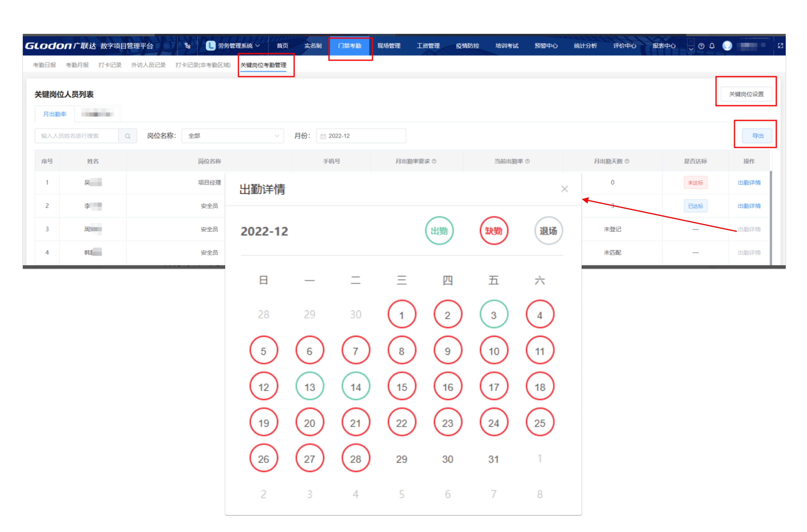The height and width of the screenshot is (532, 807).
Task: Open the 实名制 menu
Action: tap(313, 46)
